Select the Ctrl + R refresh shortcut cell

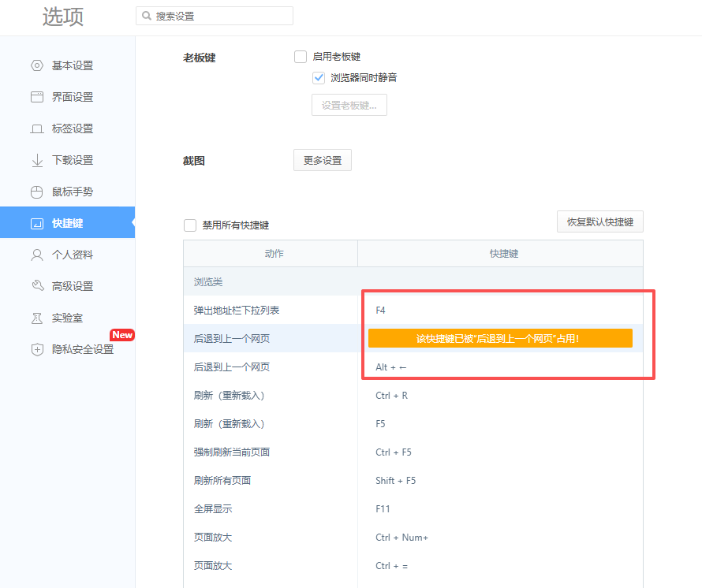click(500, 396)
